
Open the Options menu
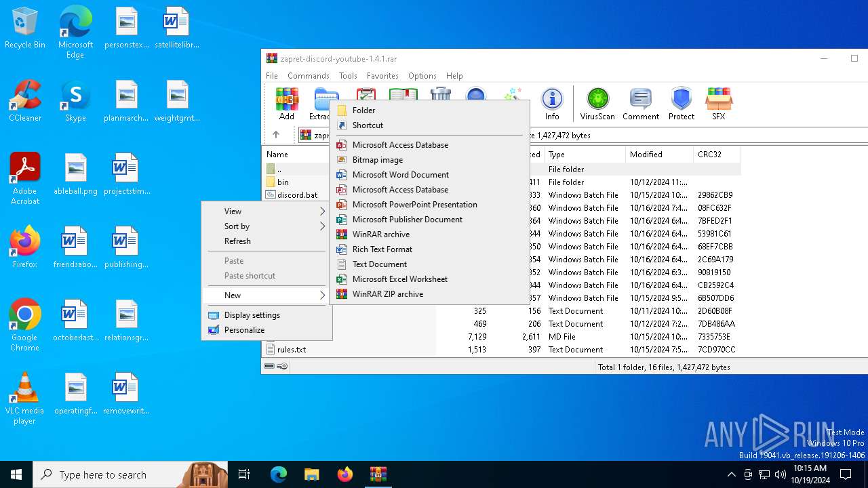point(422,76)
